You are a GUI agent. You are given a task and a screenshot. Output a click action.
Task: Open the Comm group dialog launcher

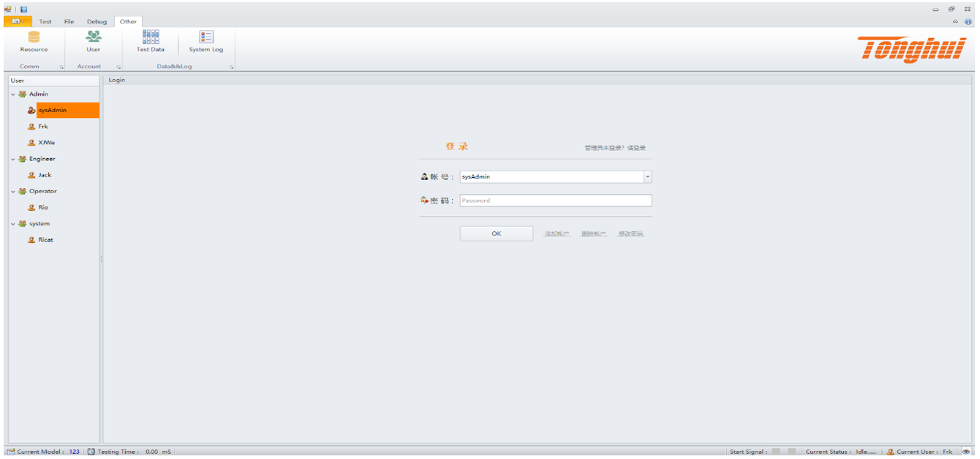[x=61, y=67]
